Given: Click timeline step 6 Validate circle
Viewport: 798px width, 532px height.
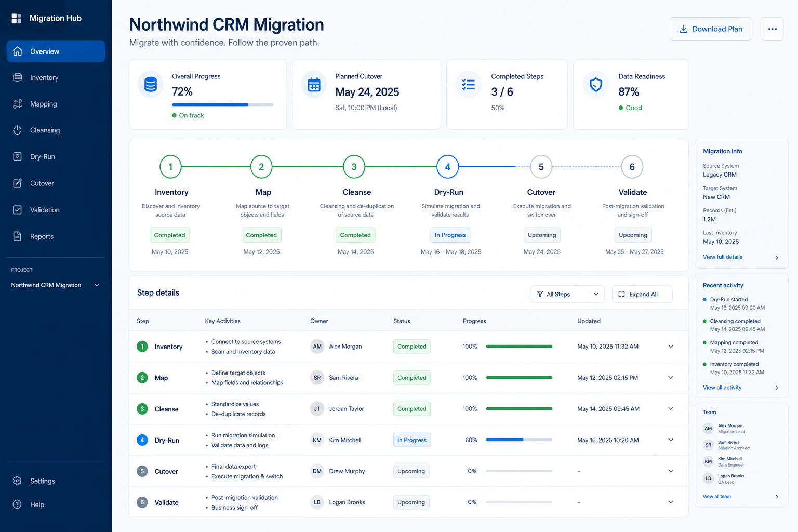Looking at the screenshot, I should (x=632, y=167).
